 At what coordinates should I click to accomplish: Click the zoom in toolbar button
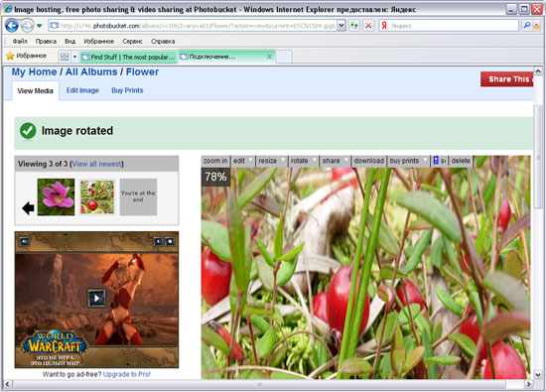click(x=215, y=161)
